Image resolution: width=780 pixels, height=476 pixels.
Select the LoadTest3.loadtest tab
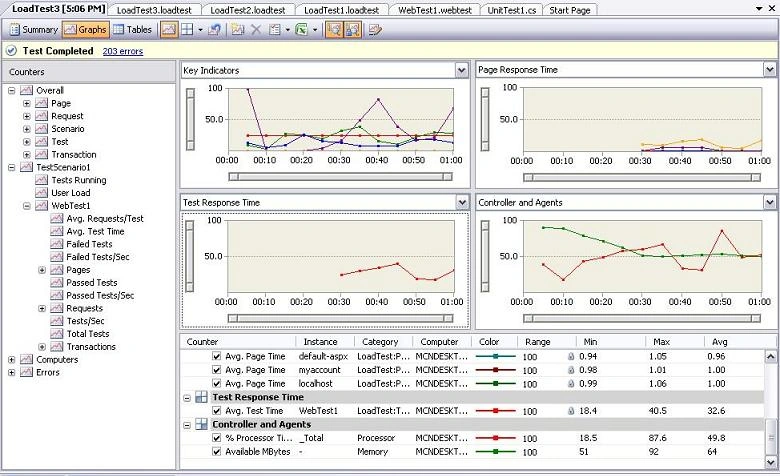[x=154, y=10]
